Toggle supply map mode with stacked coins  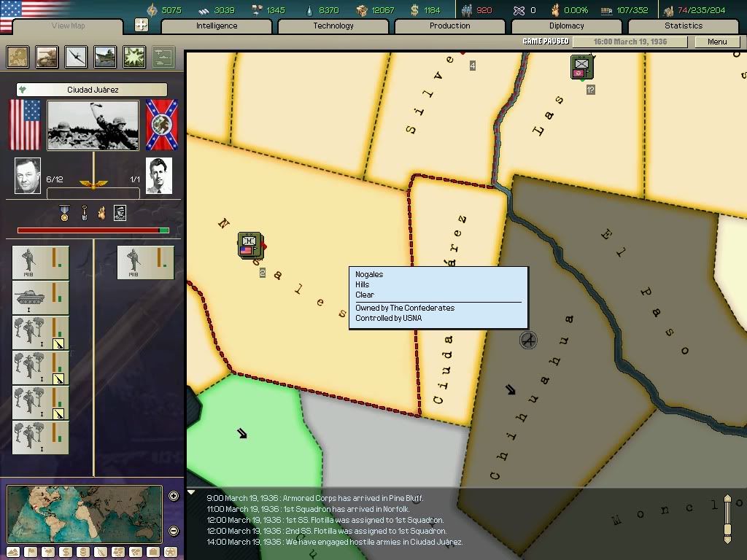(83, 552)
